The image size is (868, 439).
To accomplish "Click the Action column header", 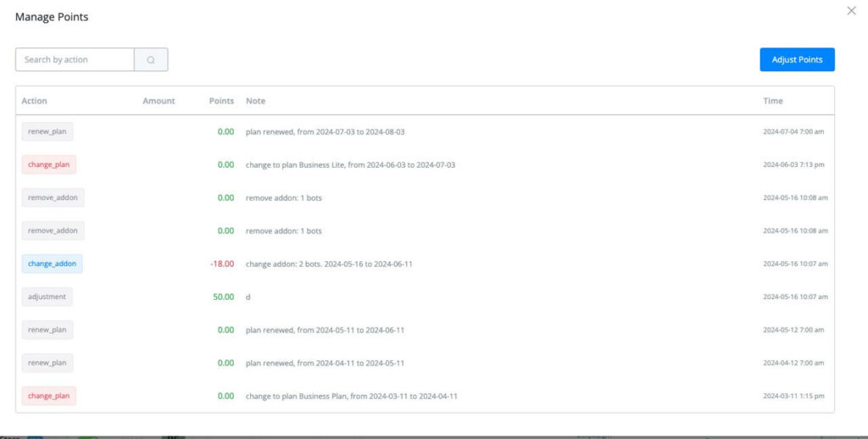I will pos(35,101).
